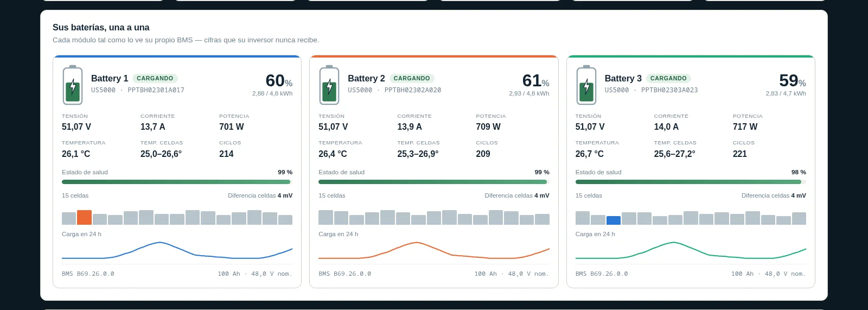This screenshot has width=868, height=310.
Task: Click the Battery 3 'Diferencia celdas 4 mV' label
Action: point(774,195)
